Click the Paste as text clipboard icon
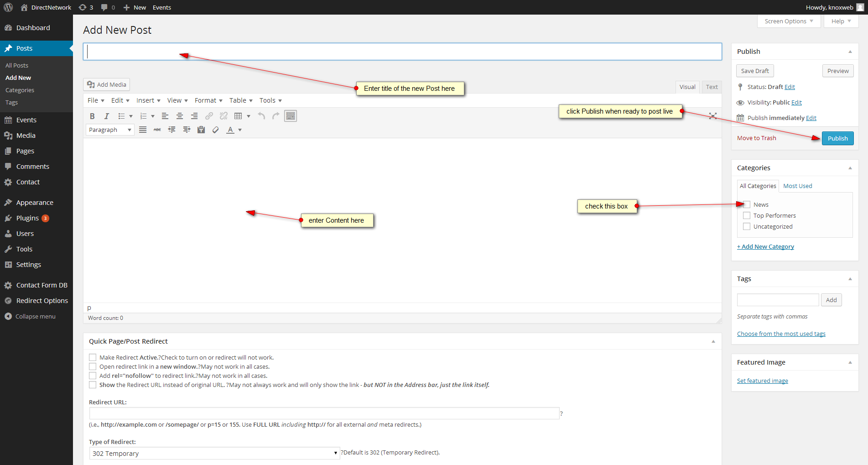 [201, 130]
